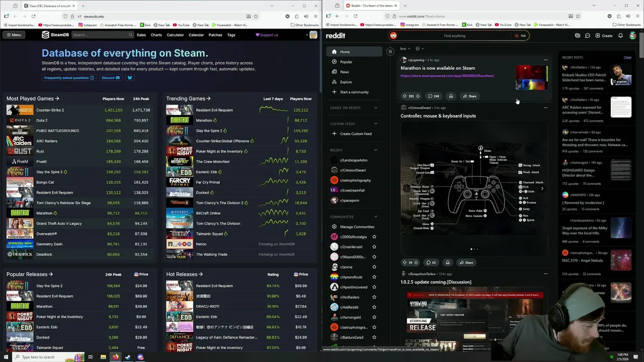Viewport: 644px width, 362px height.
Task: Open the SteamDB Menu button
Action: pos(14,35)
